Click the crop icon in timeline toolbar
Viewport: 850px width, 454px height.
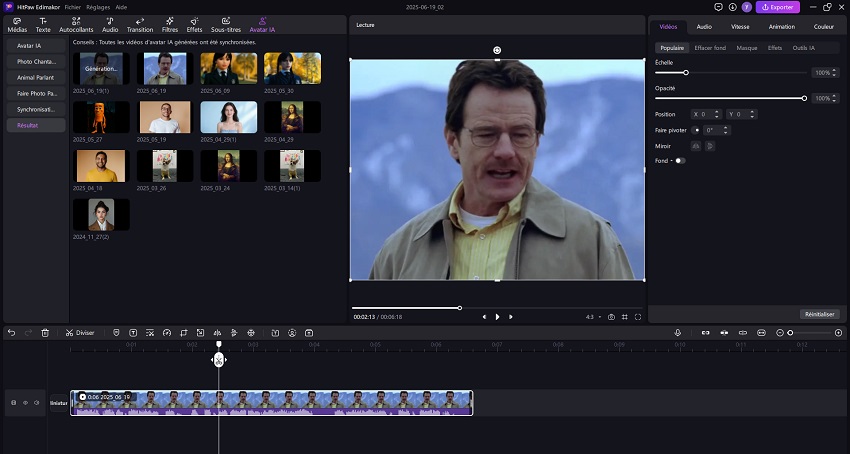(184, 332)
